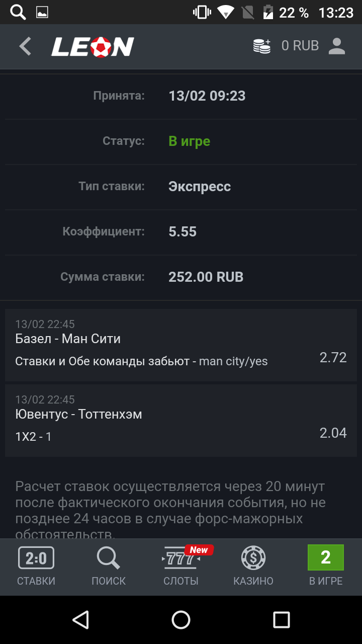Switch to the СТАВКИ tab label

(x=36, y=581)
